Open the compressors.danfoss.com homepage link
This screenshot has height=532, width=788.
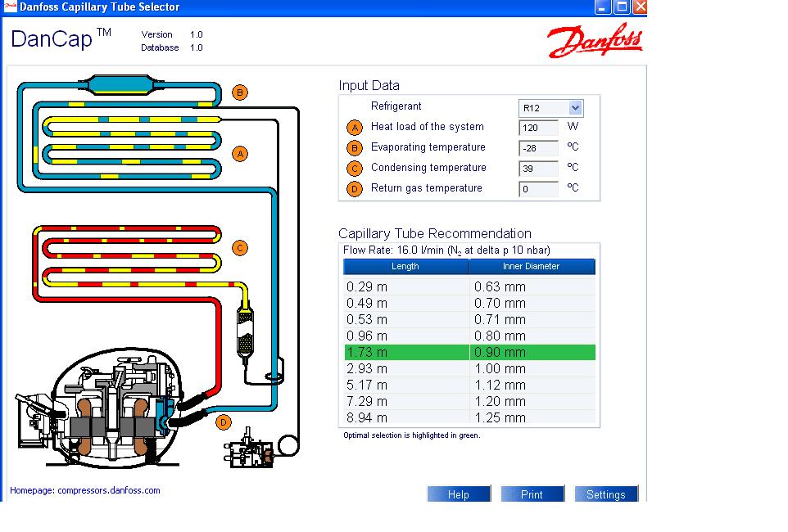(x=85, y=491)
